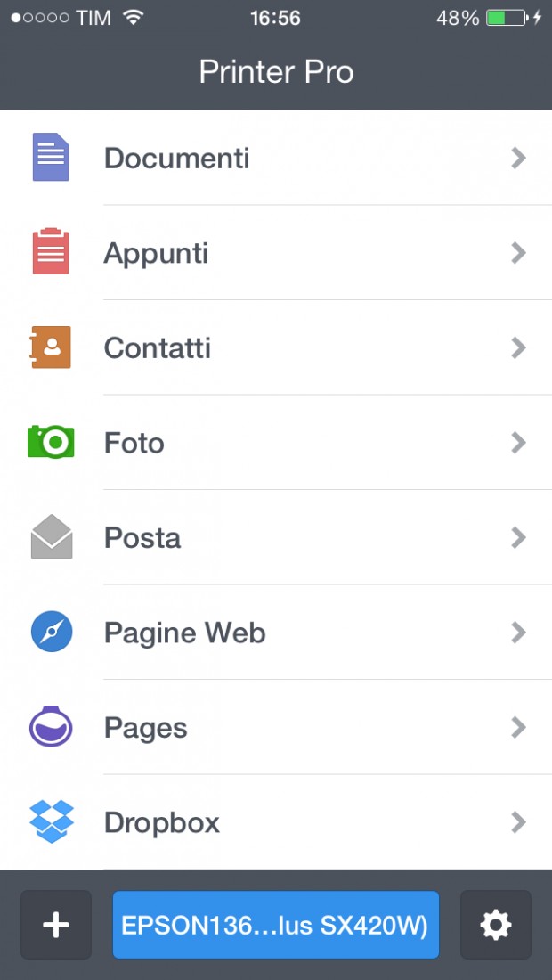Open the Posta list entry

(x=276, y=537)
